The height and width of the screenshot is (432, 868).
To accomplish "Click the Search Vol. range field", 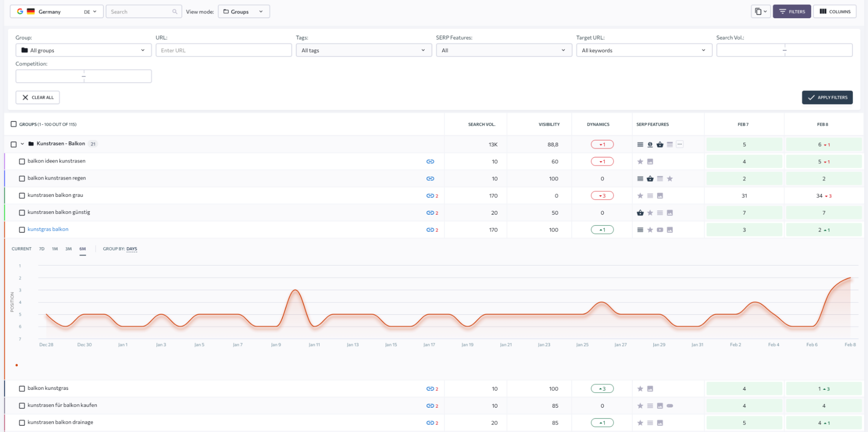I will pyautogui.click(x=784, y=50).
